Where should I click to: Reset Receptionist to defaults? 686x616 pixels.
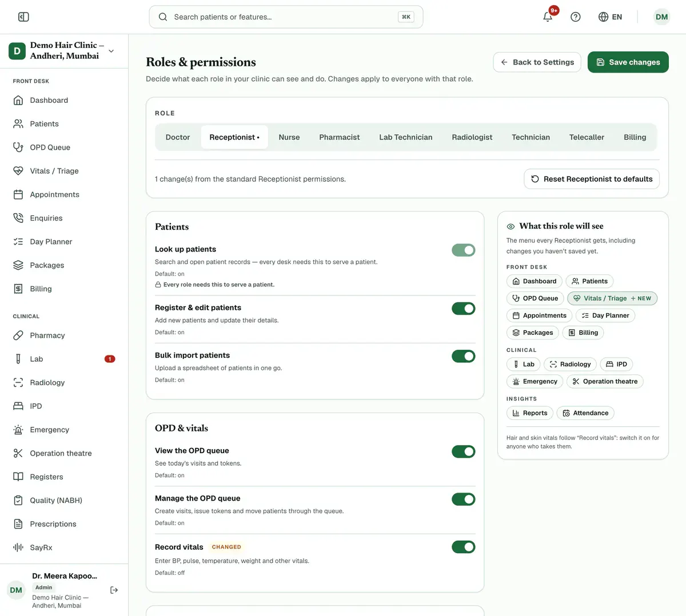(x=592, y=179)
